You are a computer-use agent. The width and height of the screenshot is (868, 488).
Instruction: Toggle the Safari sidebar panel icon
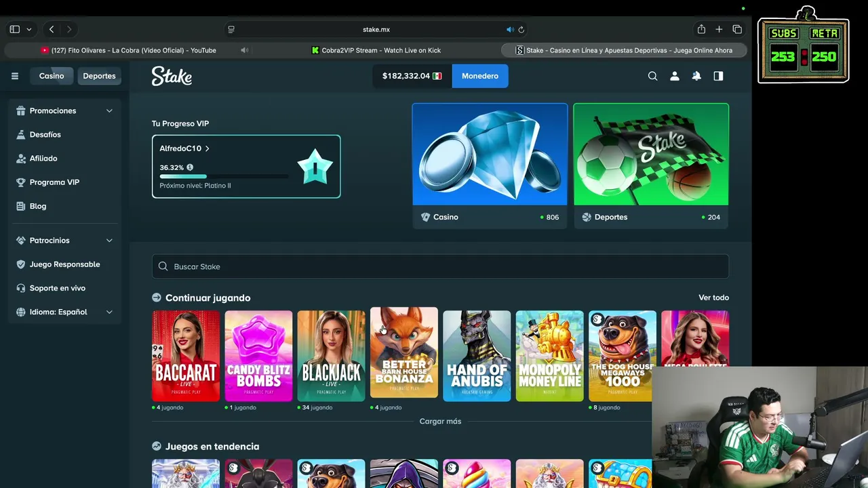(14, 29)
